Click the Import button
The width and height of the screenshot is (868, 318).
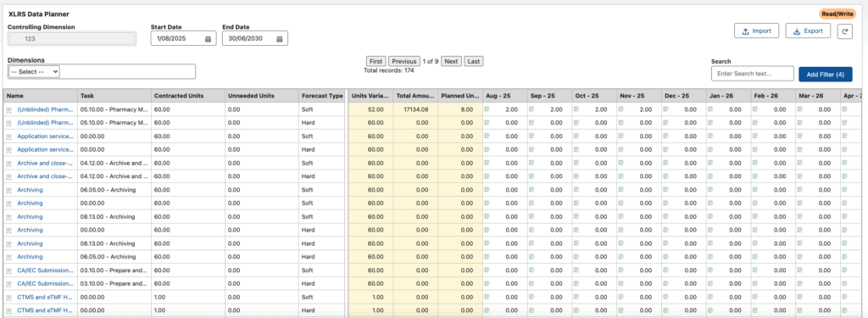[756, 31]
